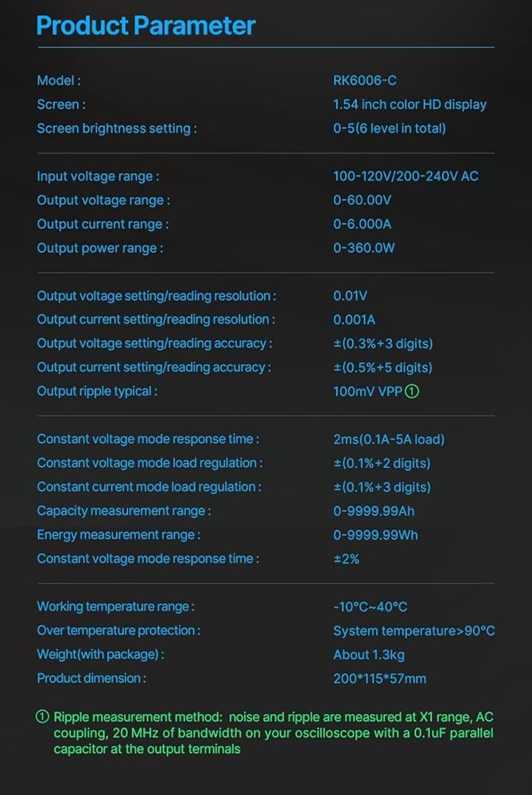This screenshot has width=532, height=795.
Task: Click the About 1.3kg weight value
Action: [371, 654]
